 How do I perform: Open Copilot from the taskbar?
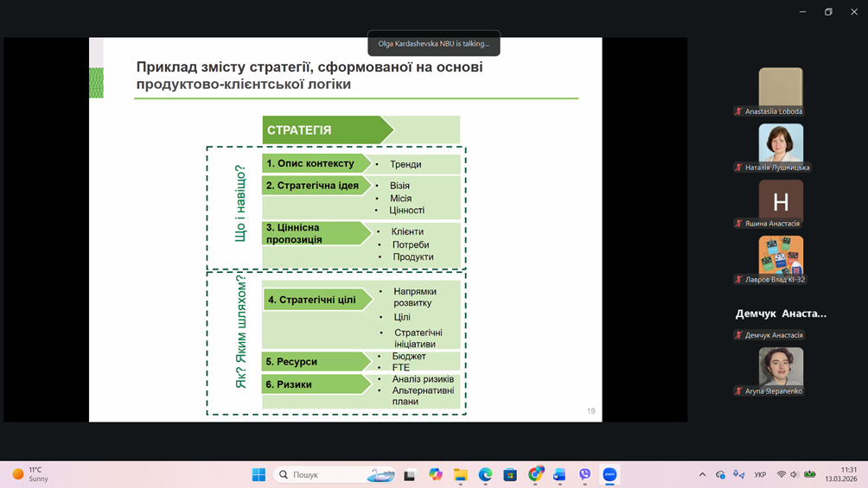(x=435, y=474)
